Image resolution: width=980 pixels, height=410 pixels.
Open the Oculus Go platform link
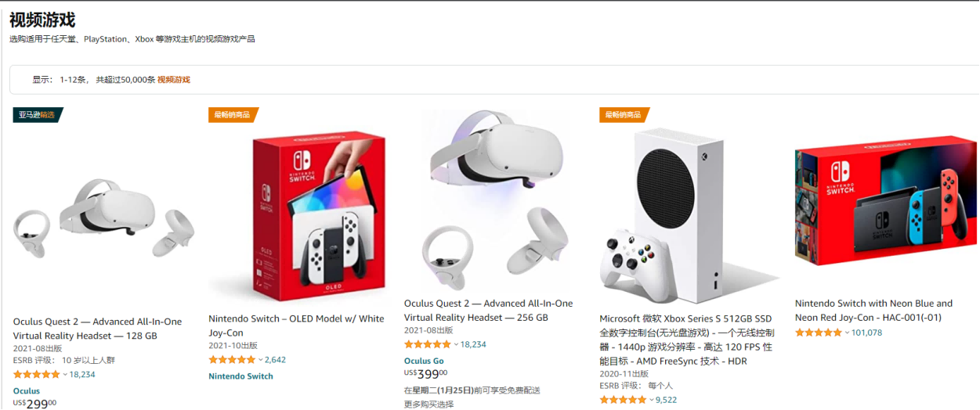tap(424, 361)
